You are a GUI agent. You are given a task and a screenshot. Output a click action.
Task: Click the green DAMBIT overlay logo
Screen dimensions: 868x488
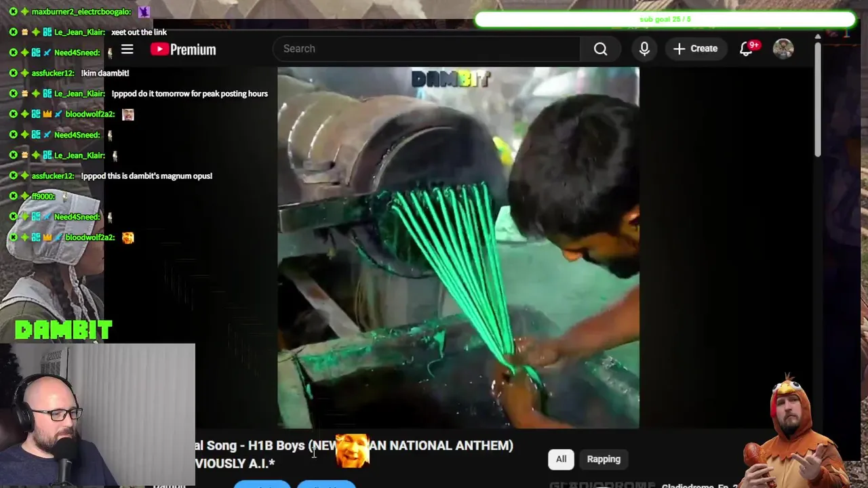pos(64,330)
